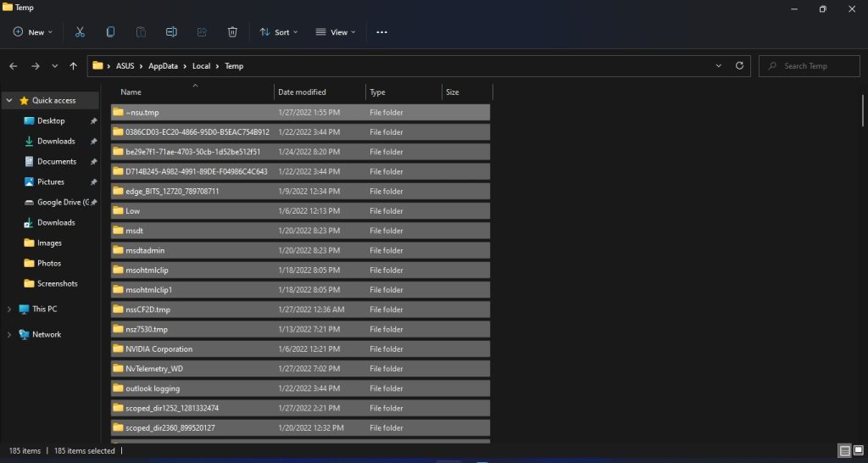This screenshot has width=868, height=463.
Task: Open Documents in Quick access
Action: pos(57,162)
